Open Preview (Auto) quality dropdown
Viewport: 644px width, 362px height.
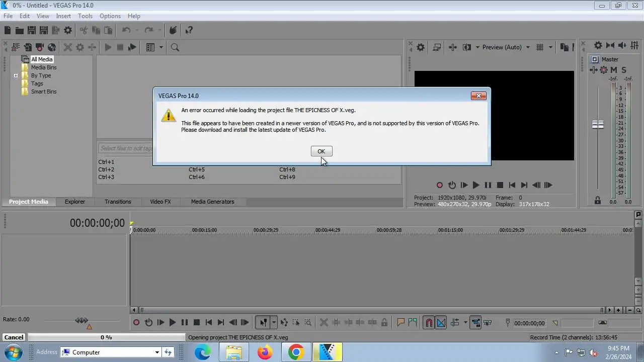click(x=528, y=47)
